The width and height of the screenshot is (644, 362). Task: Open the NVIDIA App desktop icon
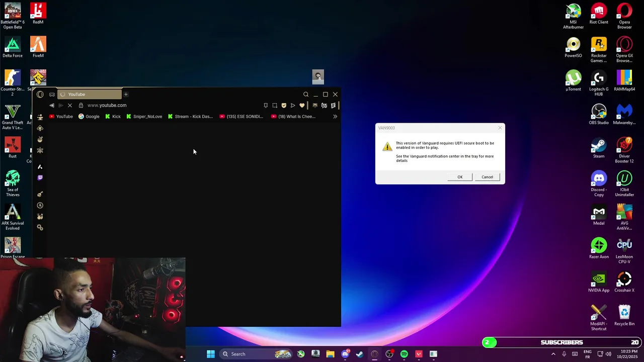pyautogui.click(x=599, y=282)
